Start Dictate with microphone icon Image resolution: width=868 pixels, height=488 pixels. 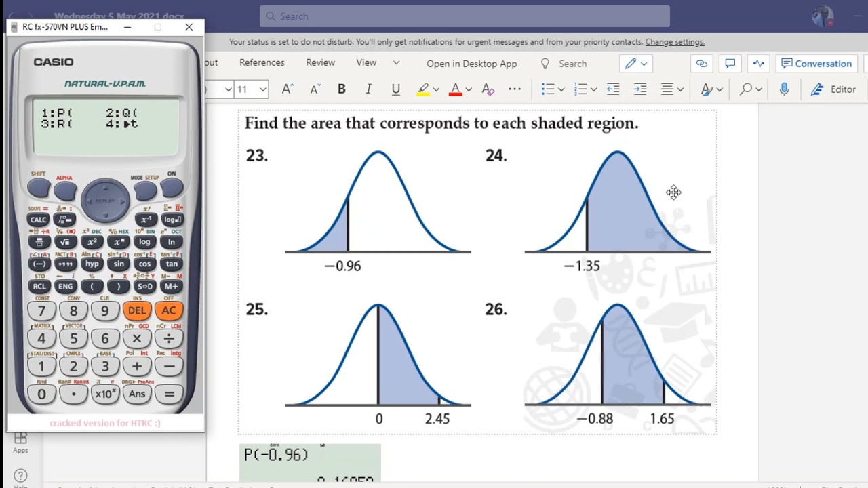785,89
